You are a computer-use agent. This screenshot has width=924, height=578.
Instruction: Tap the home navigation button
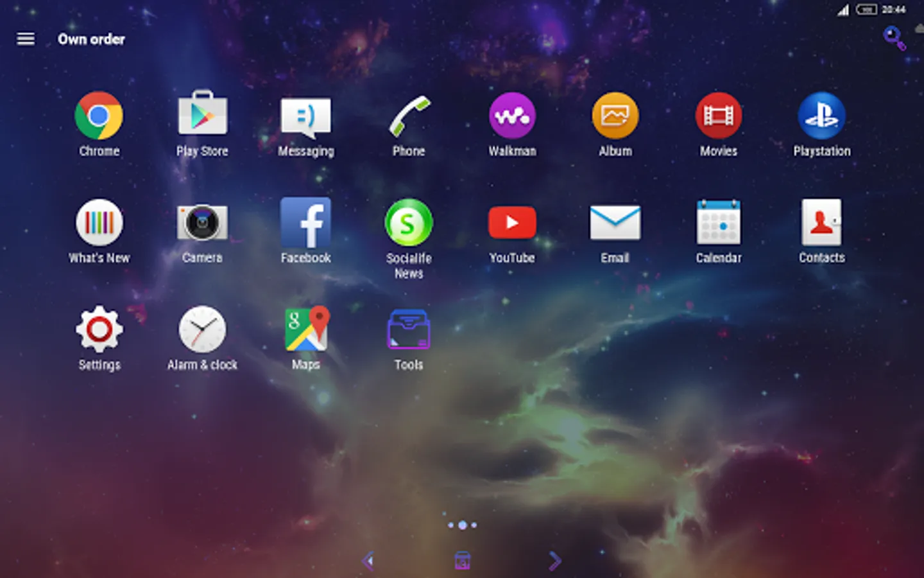click(x=462, y=561)
